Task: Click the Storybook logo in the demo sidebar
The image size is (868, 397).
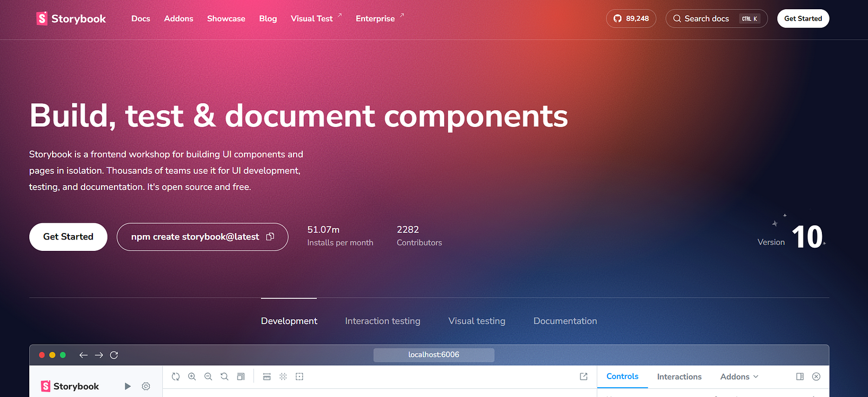Action: 70,386
